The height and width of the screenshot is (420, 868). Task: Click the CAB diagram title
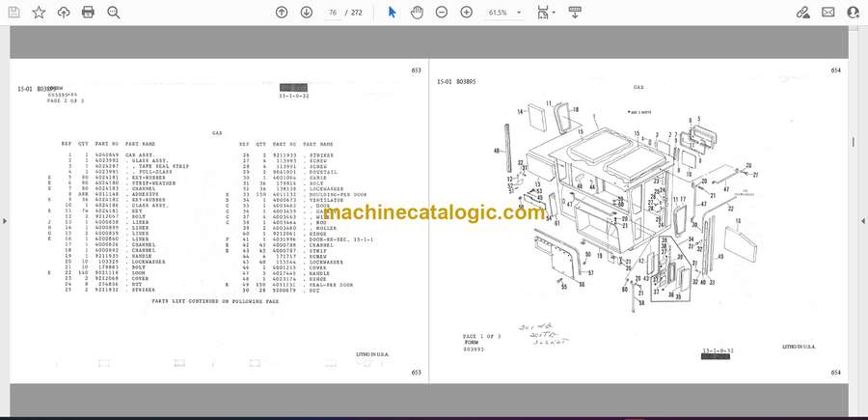tap(638, 87)
